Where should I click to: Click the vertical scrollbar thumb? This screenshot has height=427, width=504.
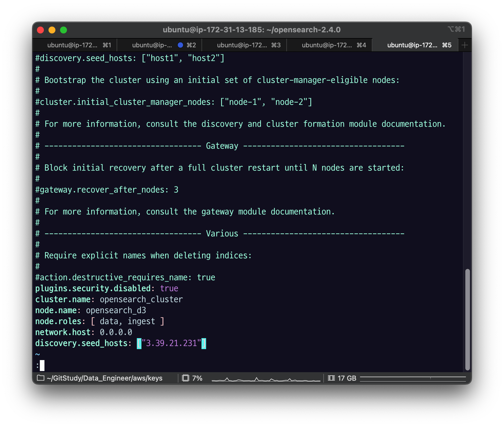[467, 319]
